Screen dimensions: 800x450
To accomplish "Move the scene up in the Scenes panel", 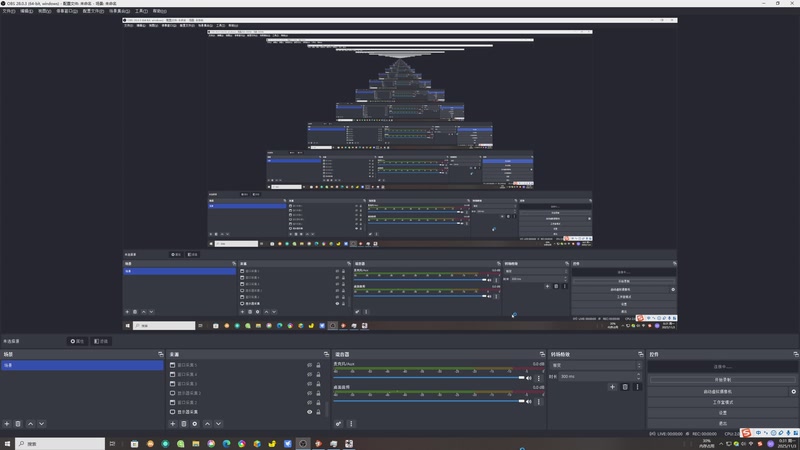I will pos(31,423).
